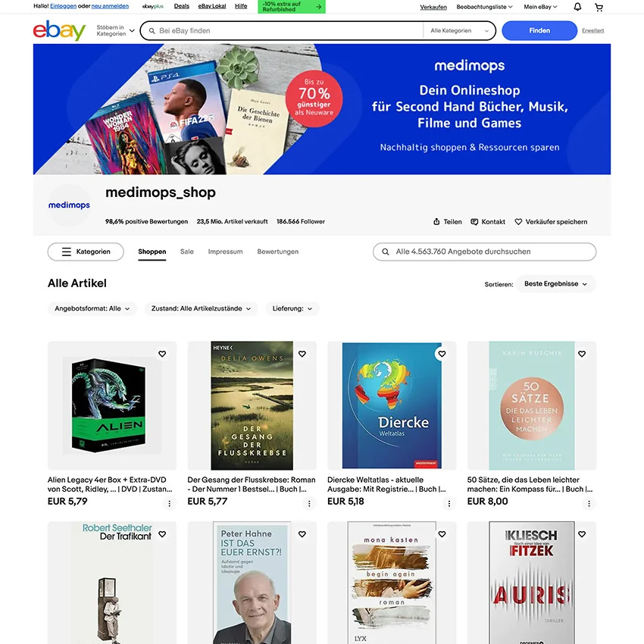This screenshot has width=644, height=644.
Task: Expand the Beste Ergebnisse sort dropdown
Action: click(x=555, y=284)
